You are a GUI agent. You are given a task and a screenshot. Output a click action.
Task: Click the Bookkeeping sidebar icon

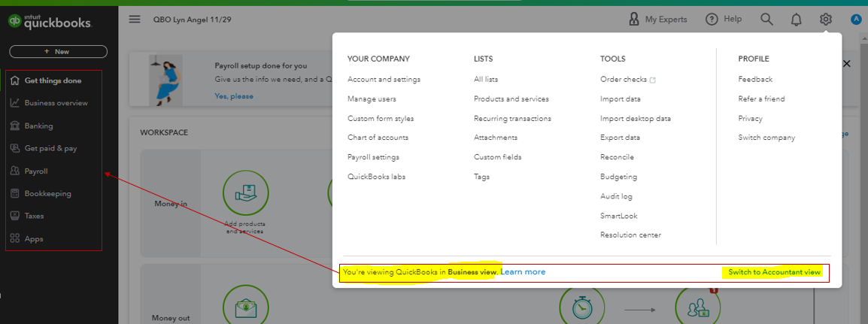click(x=16, y=193)
